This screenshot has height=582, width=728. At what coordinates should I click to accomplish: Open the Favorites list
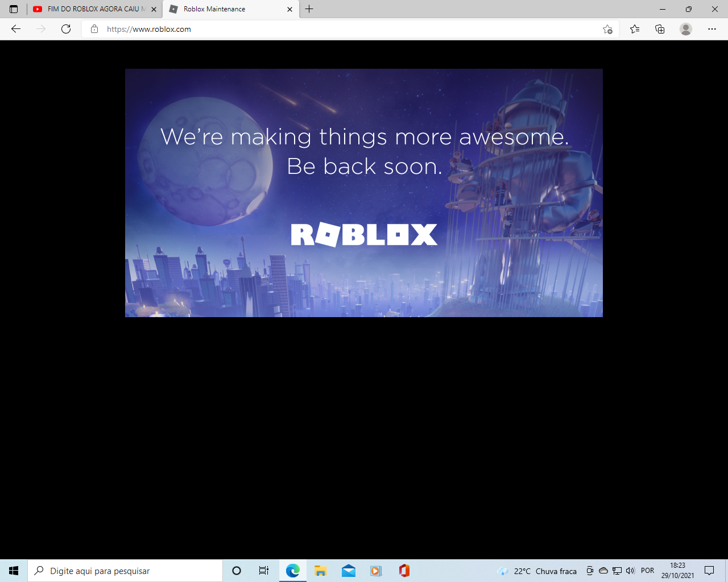point(635,29)
